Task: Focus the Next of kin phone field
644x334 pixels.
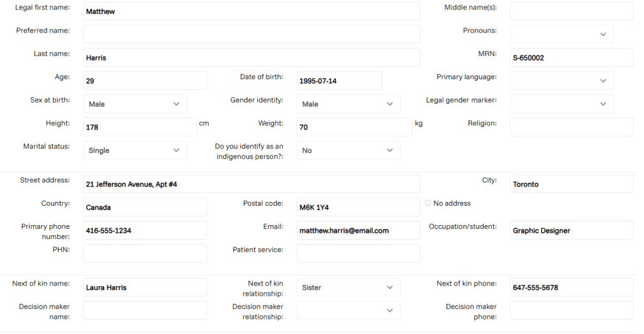Action: [571, 287]
